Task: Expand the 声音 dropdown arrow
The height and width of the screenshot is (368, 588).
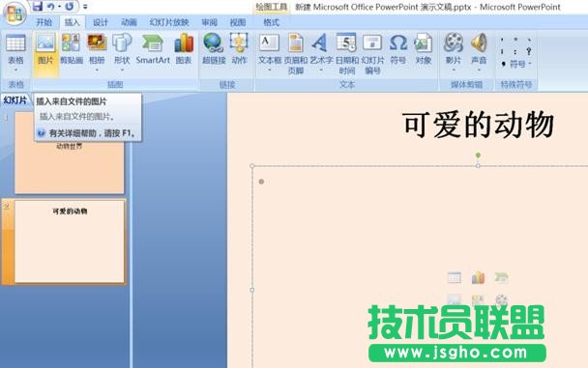Action: tap(479, 70)
